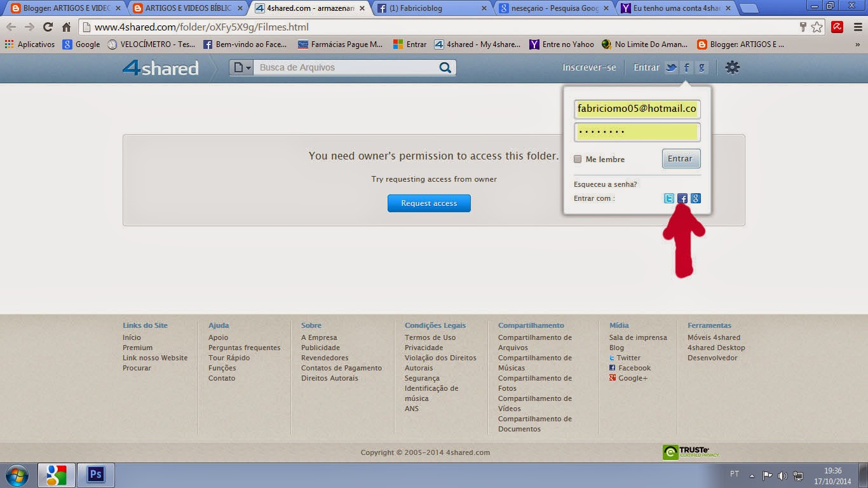Click the bookmark star icon

[x=817, y=27]
